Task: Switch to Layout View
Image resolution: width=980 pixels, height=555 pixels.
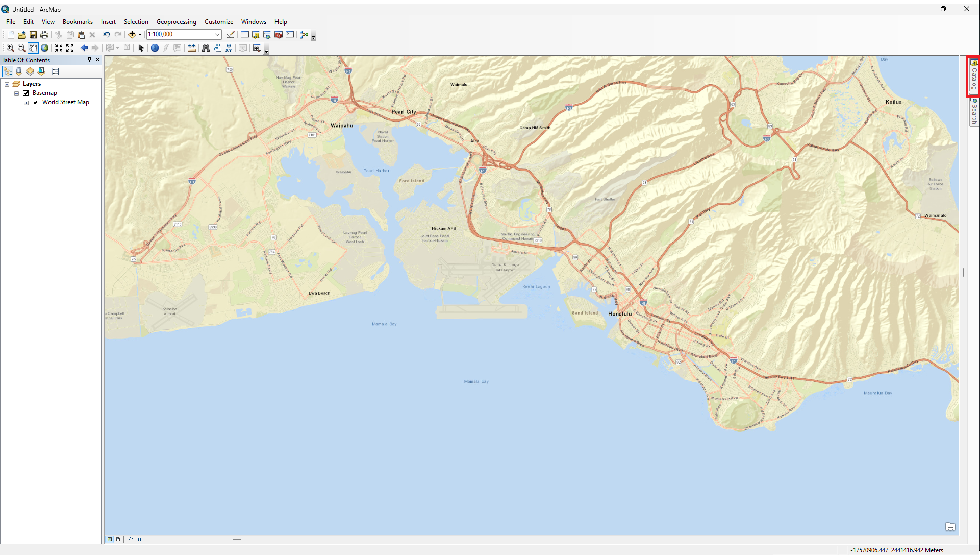Action: click(x=118, y=539)
